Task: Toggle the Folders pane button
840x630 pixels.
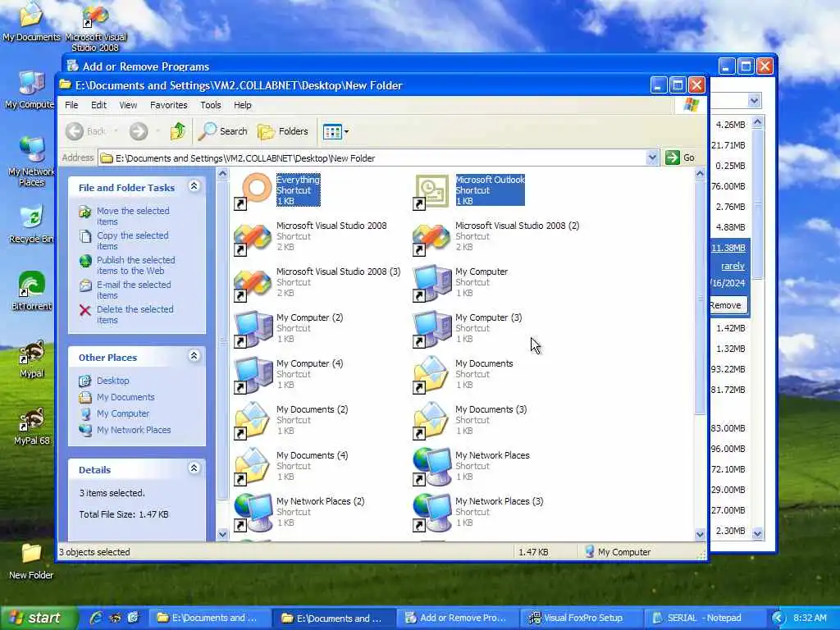Action: [x=283, y=131]
